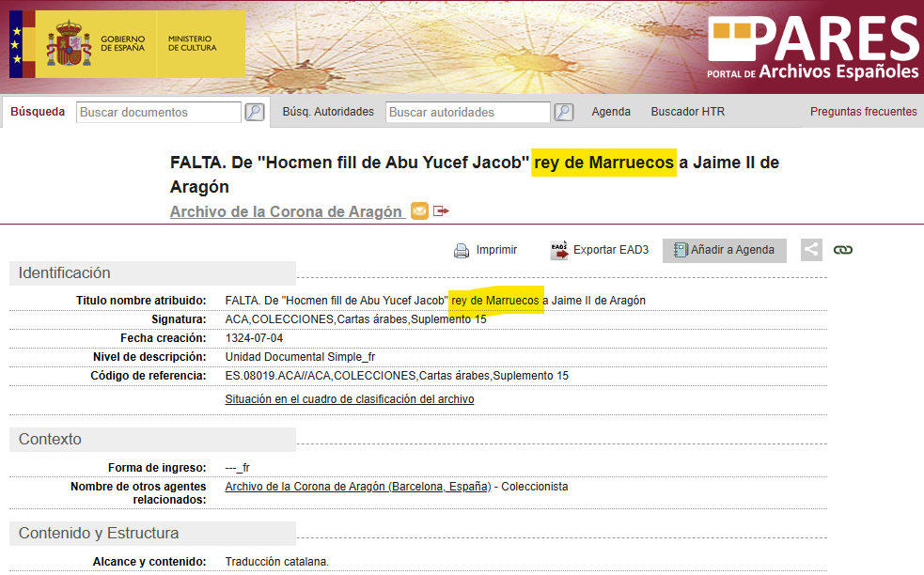Focus the Buscar documentos search field
Viewport: 924px width, 575px height.
pos(159,112)
